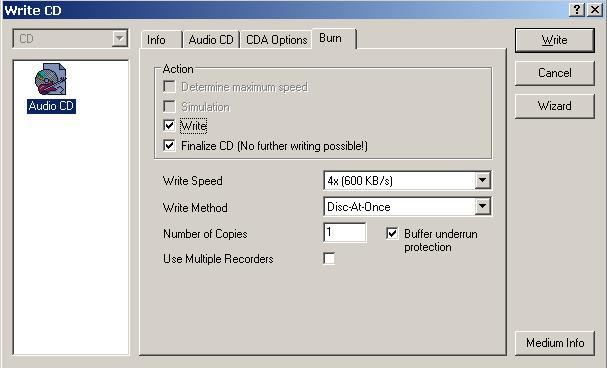The height and width of the screenshot is (368, 607).
Task: Switch to the Info tab
Action: pyautogui.click(x=161, y=40)
